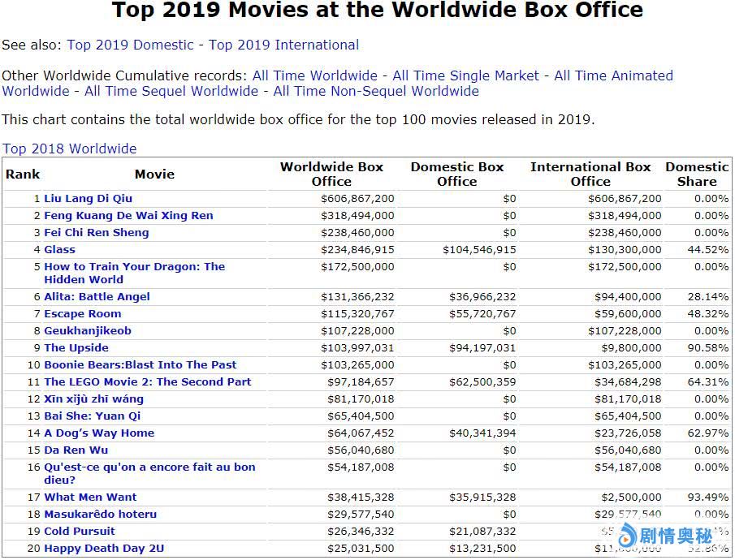The height and width of the screenshot is (560, 735).
Task: Open the Escape Room movie page
Action: pyautogui.click(x=82, y=313)
